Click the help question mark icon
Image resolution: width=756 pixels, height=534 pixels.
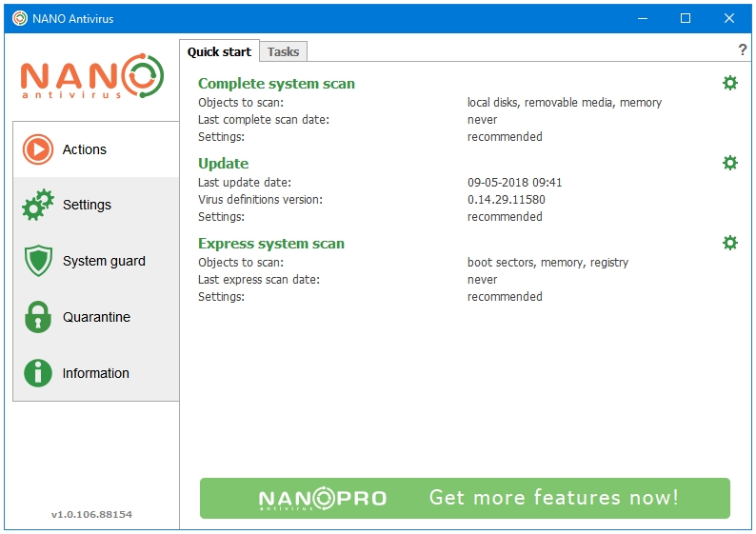pos(743,49)
